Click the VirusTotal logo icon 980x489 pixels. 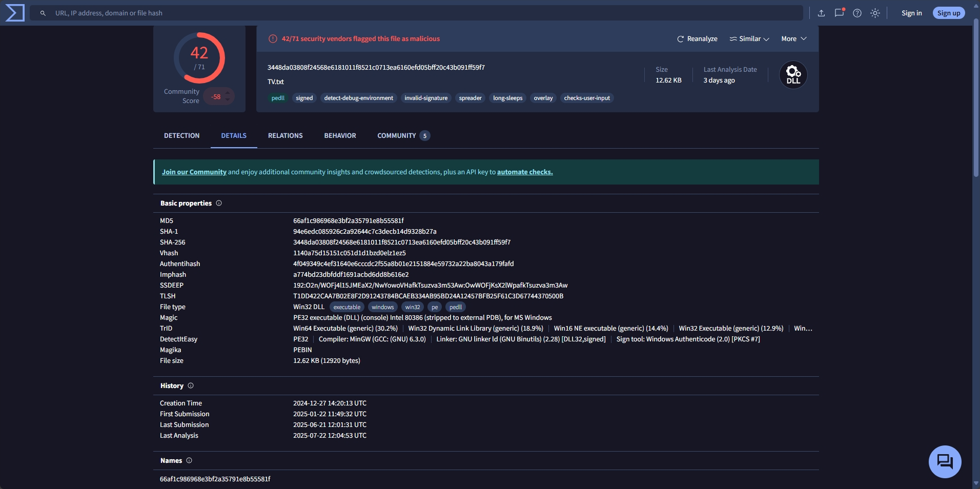pos(14,13)
